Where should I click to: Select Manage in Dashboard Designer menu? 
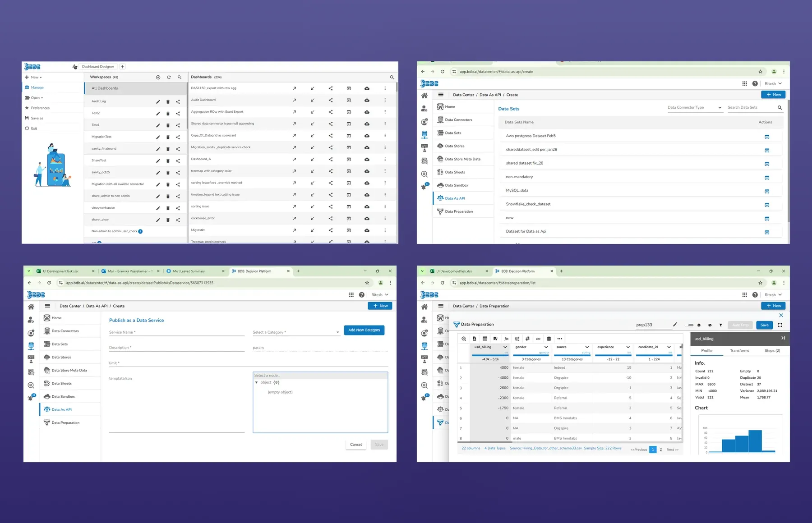coord(37,87)
